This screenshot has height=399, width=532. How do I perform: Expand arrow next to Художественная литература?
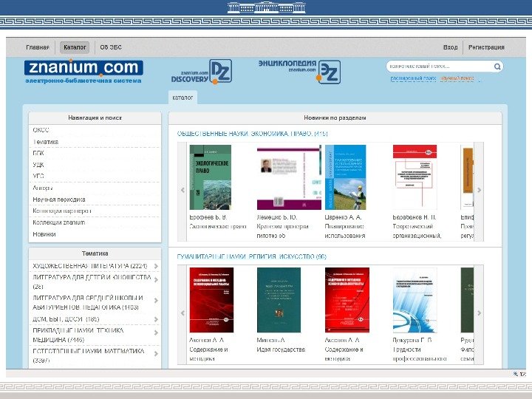coord(156,266)
